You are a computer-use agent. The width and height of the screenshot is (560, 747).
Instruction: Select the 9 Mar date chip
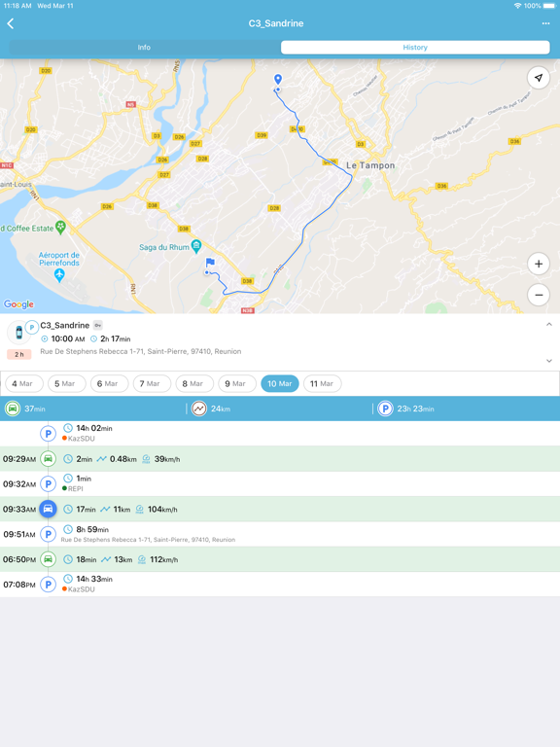coord(237,383)
